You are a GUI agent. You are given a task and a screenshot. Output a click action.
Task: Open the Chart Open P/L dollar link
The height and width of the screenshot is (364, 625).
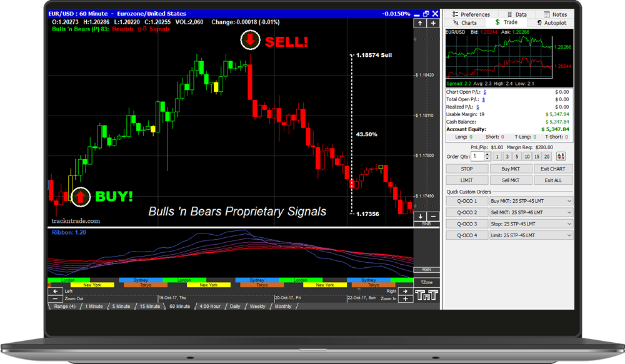click(485, 92)
